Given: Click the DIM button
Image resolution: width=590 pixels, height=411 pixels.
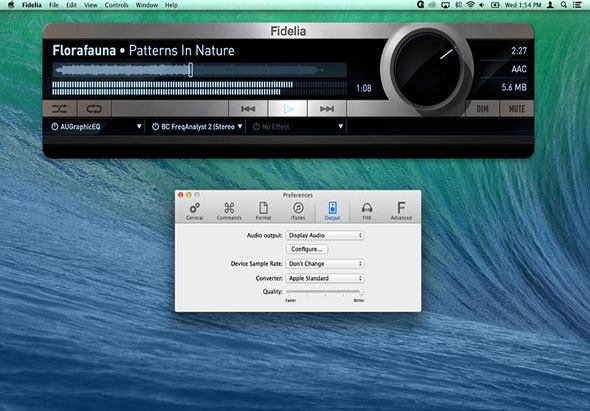Looking at the screenshot, I should [x=482, y=109].
